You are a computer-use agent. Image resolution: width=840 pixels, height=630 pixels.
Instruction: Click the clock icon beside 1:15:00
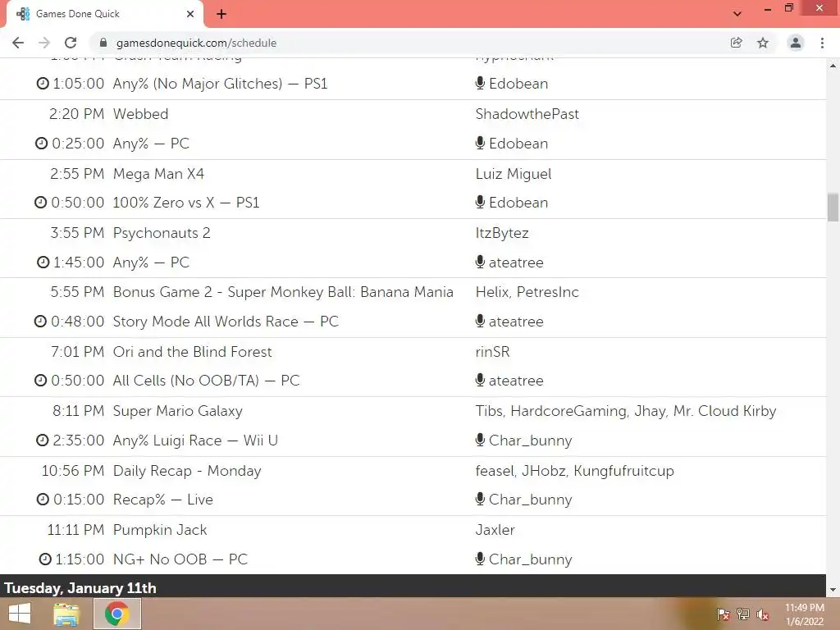point(46,559)
